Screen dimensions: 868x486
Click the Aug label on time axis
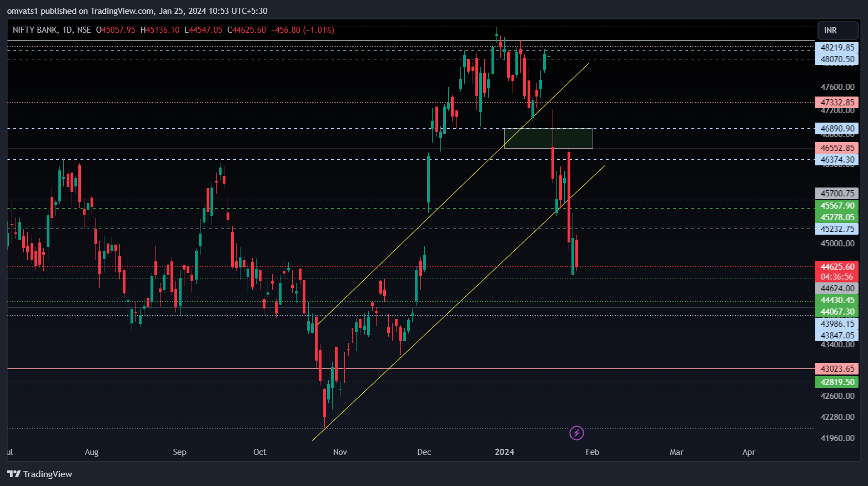(x=92, y=452)
